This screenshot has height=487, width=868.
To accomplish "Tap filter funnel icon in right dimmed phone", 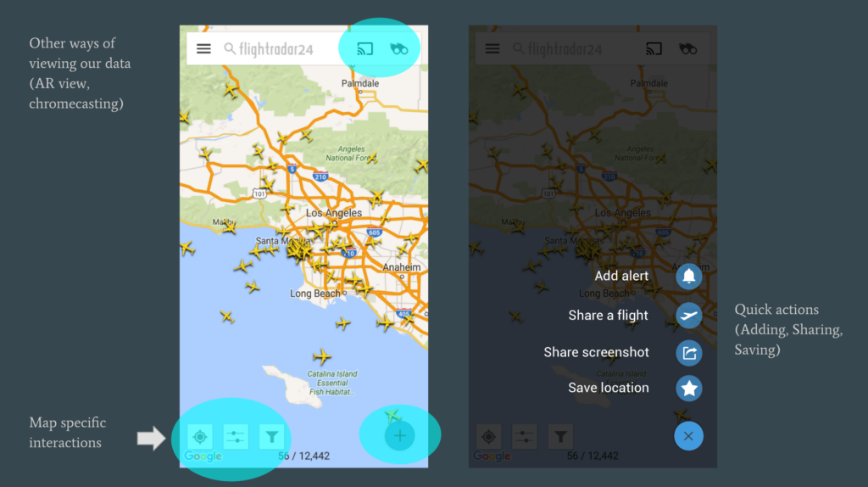I will [x=561, y=437].
